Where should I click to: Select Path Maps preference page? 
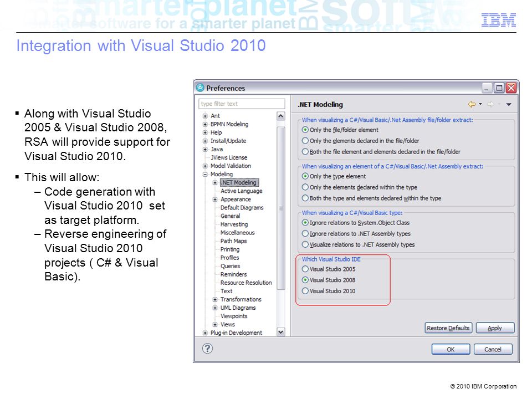[233, 241]
